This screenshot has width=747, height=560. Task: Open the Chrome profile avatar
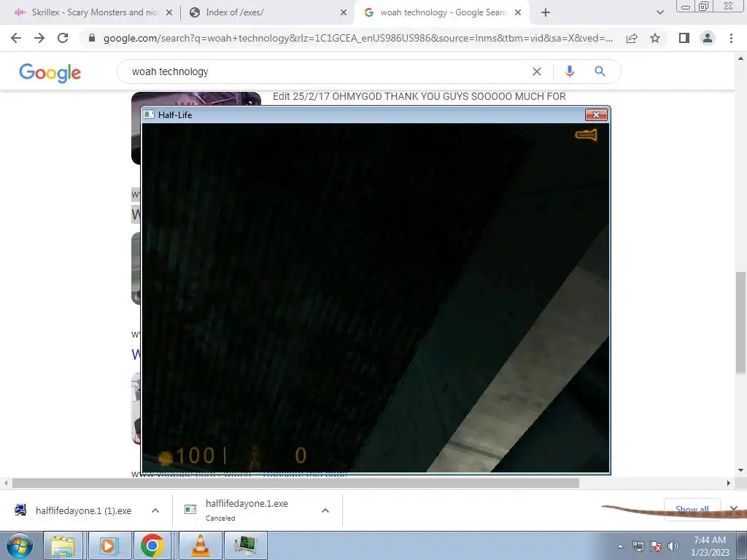tap(708, 38)
